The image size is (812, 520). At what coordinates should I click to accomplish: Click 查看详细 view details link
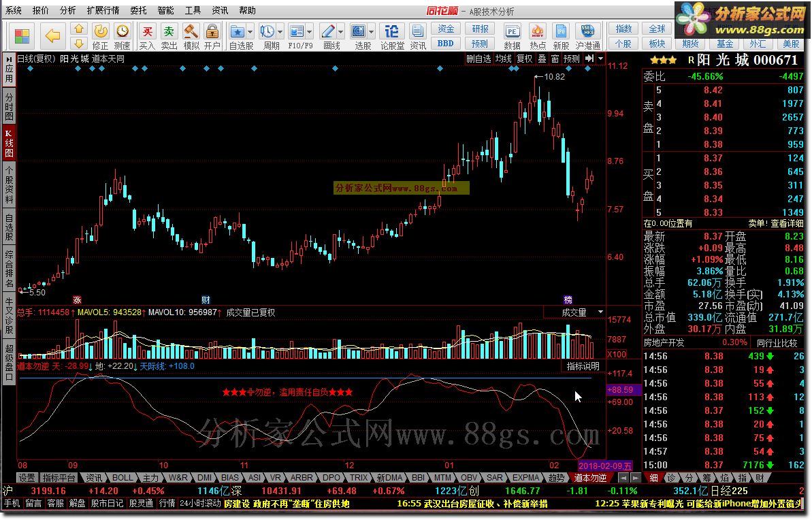coord(787,223)
